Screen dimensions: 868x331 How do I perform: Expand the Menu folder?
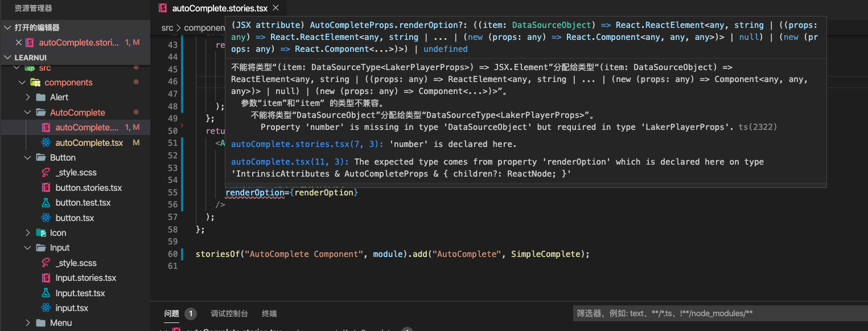28,323
